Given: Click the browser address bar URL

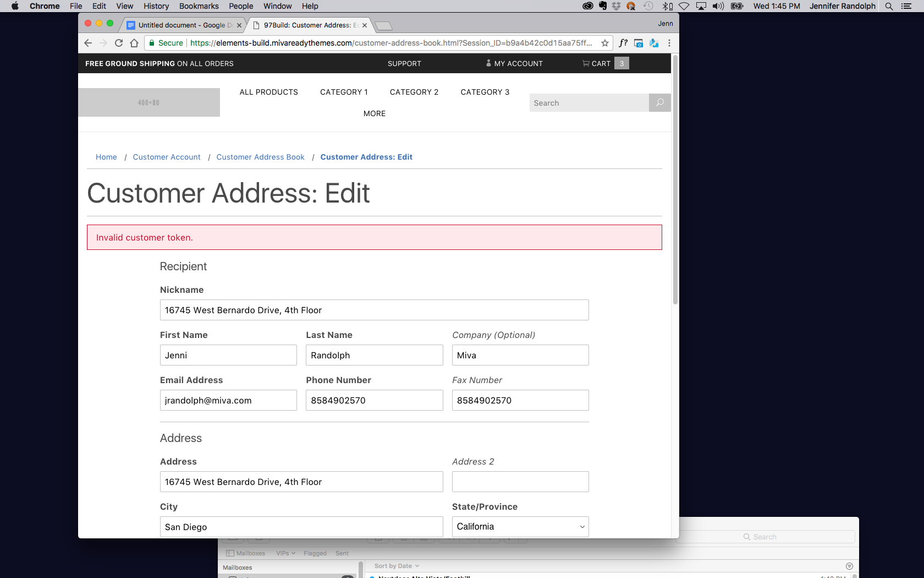Looking at the screenshot, I should point(391,43).
